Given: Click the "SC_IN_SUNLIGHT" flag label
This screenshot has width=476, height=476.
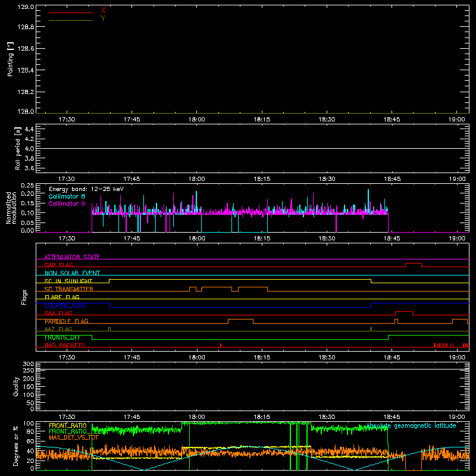Looking at the screenshot, I should point(68,281).
